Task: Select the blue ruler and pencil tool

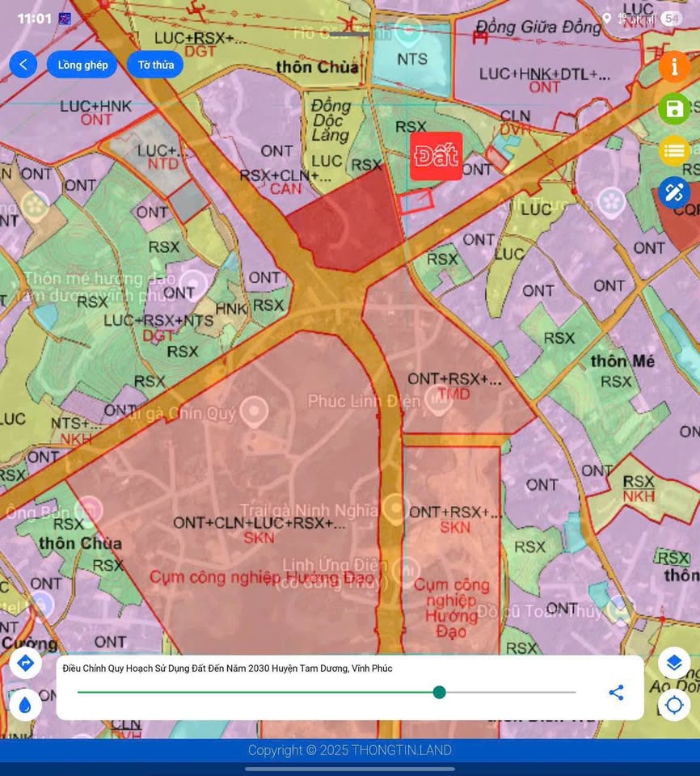Action: [674, 192]
